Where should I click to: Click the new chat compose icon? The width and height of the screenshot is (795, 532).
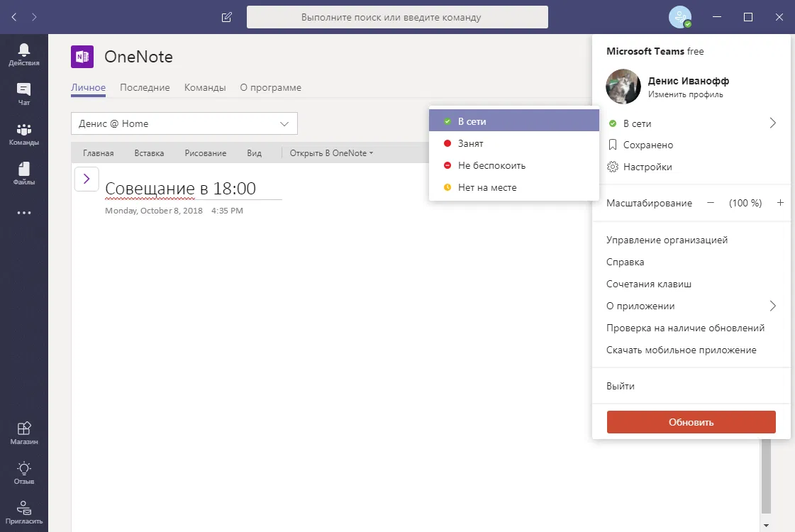click(x=227, y=17)
